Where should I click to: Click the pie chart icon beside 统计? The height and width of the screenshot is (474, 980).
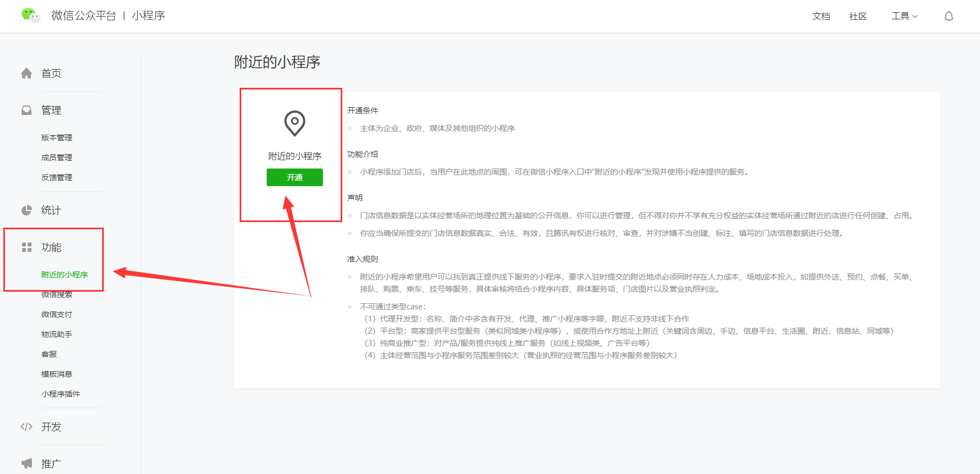tap(27, 210)
